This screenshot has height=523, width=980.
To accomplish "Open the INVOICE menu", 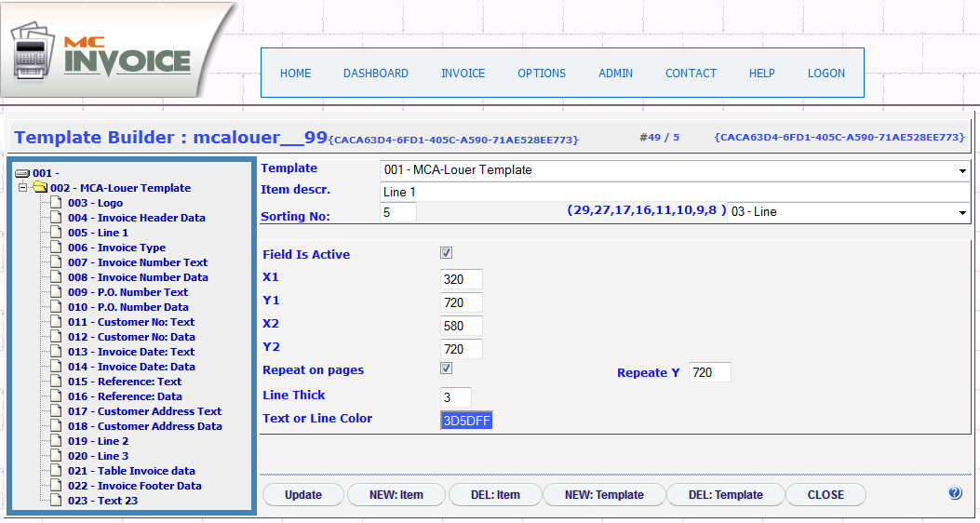I will tap(463, 74).
